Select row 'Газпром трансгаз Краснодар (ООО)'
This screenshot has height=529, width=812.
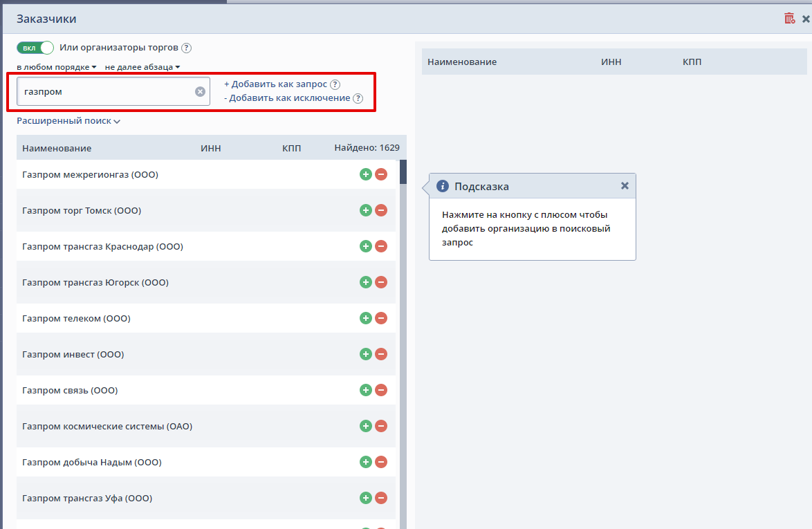(x=206, y=246)
